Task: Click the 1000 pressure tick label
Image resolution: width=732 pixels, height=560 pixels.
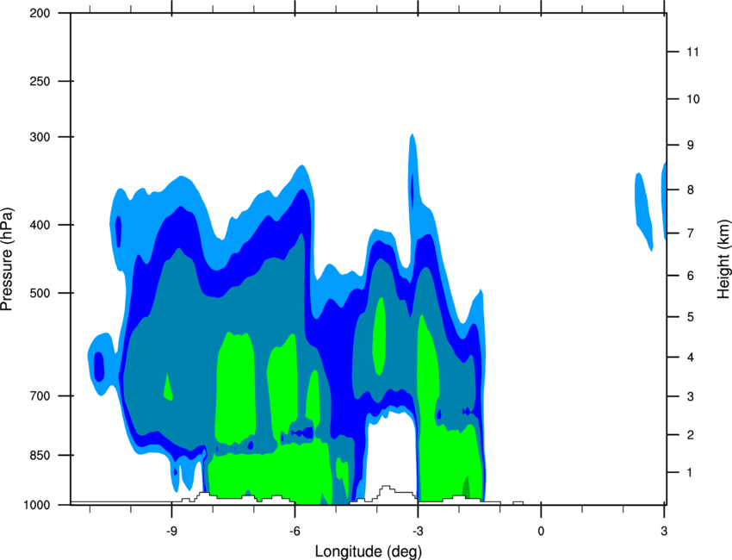Action: click(x=36, y=505)
